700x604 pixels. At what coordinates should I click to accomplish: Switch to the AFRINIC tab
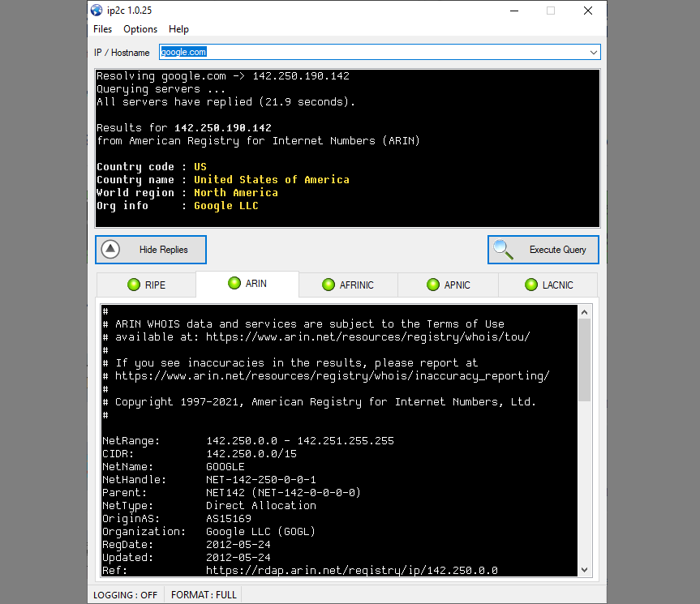click(348, 285)
